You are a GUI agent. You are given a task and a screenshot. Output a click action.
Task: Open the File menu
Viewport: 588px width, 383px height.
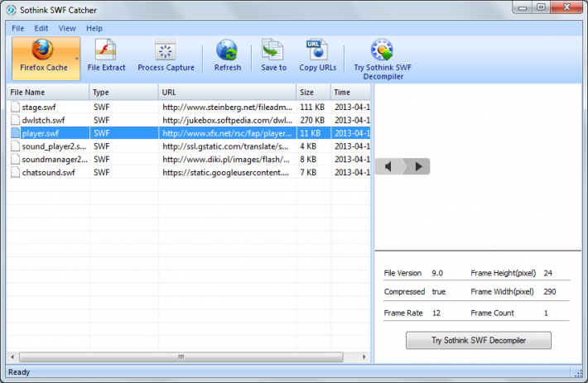(x=17, y=28)
